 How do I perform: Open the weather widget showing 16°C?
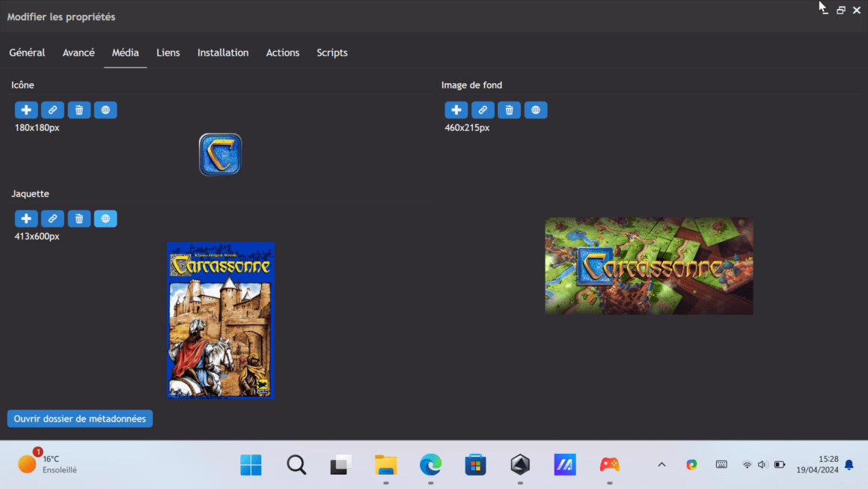[x=48, y=464]
